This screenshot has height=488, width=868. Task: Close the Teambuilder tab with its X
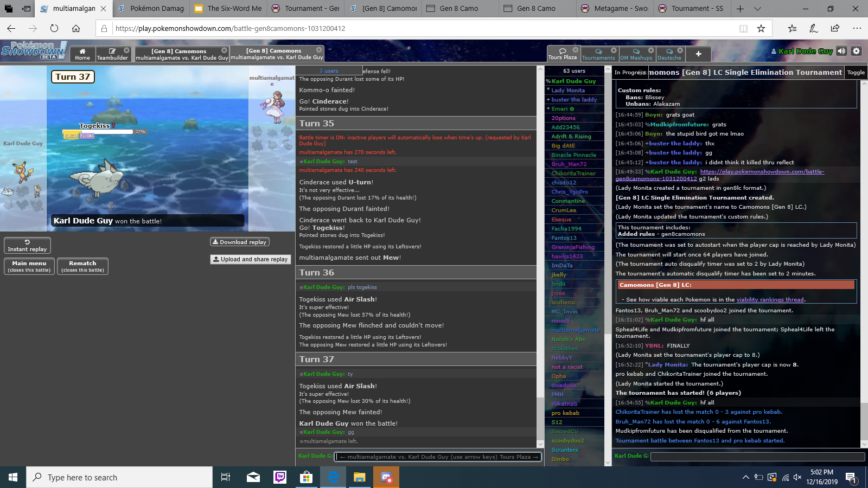[126, 50]
